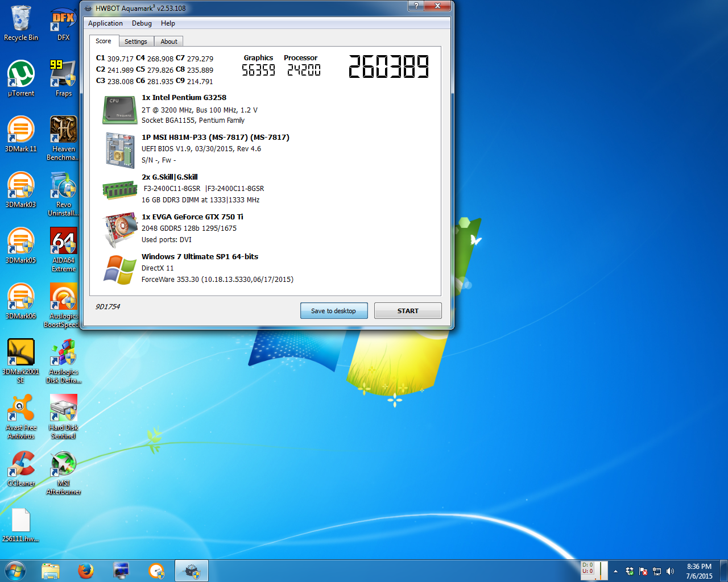This screenshot has height=582, width=728.
Task: Click the graphics card icon in Aquamark
Action: tap(120, 230)
